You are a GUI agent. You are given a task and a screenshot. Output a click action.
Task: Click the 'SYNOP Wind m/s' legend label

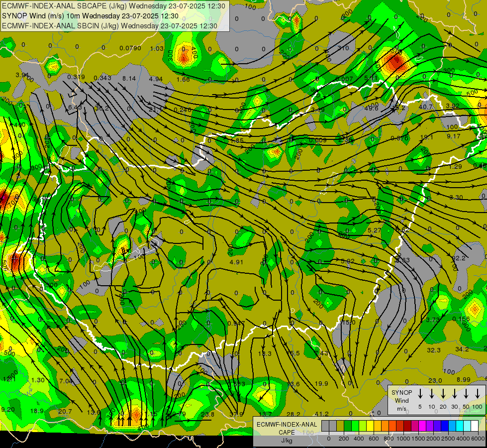[401, 400]
